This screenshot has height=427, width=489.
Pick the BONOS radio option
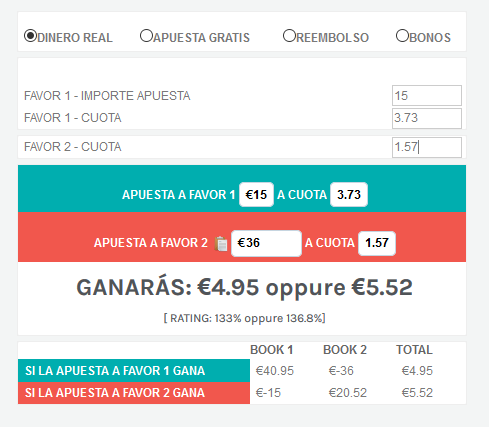tap(402, 35)
